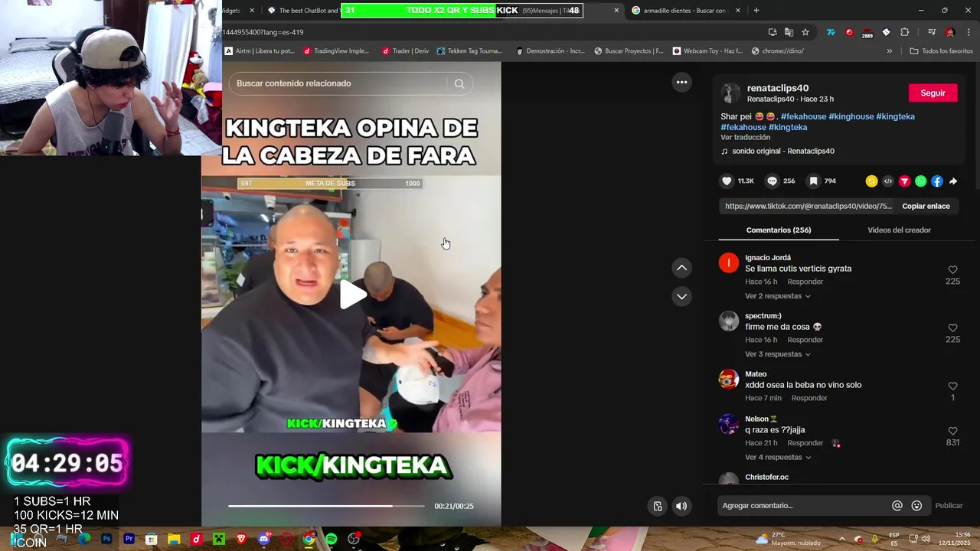This screenshot has width=980, height=551.
Task: Open the 'chrome://dino/' bookmark
Action: (x=778, y=51)
